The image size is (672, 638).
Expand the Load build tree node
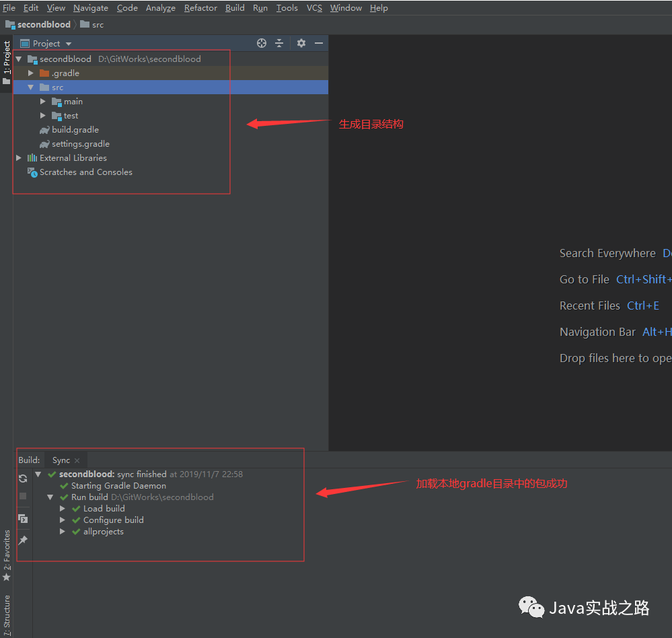pos(62,508)
